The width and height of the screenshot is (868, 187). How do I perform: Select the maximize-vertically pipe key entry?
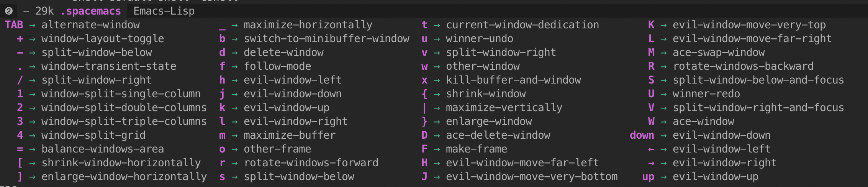tap(492, 108)
